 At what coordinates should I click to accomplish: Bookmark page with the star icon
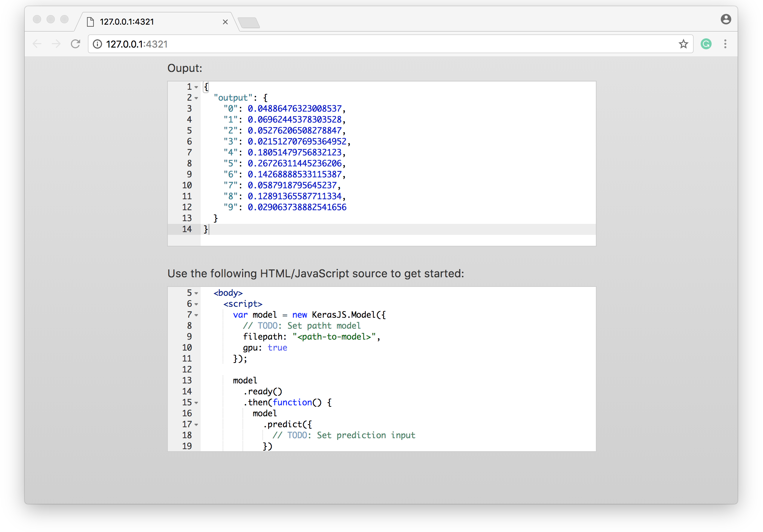click(683, 44)
